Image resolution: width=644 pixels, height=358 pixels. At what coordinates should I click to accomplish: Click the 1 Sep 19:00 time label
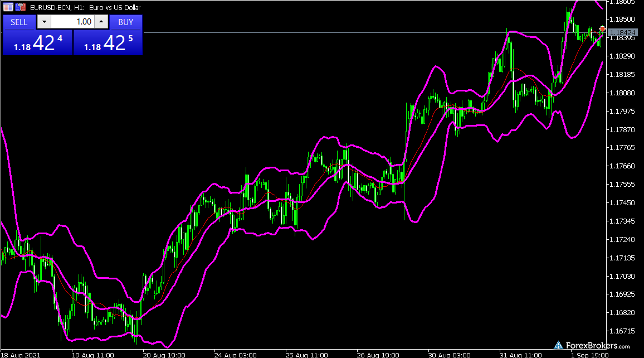pos(591,354)
